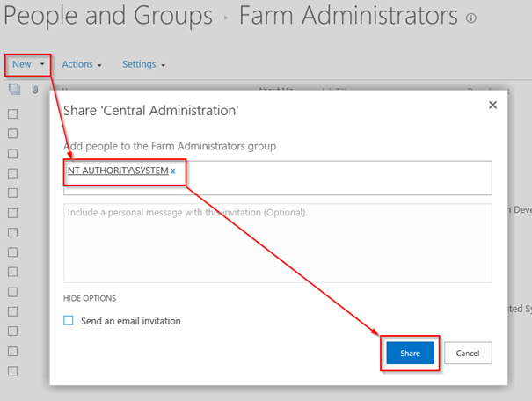Click inside the add people field
Viewport: 532px width, 401px height.
pos(334,178)
